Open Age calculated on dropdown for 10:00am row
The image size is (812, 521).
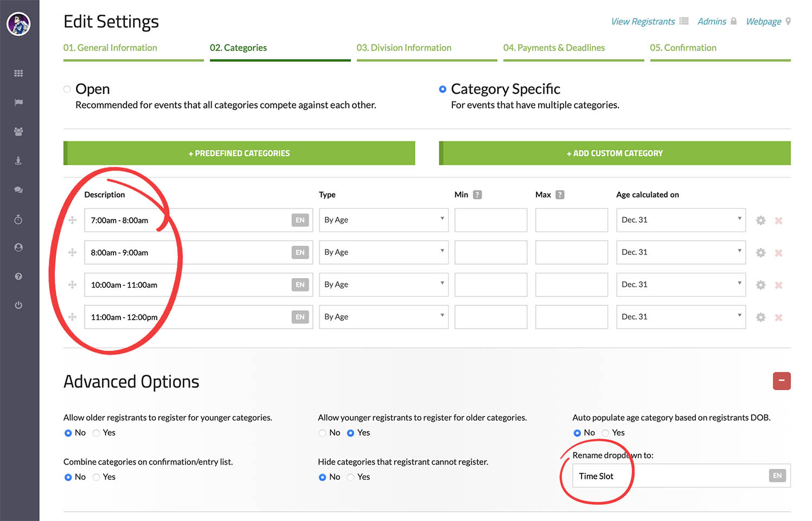(x=680, y=285)
